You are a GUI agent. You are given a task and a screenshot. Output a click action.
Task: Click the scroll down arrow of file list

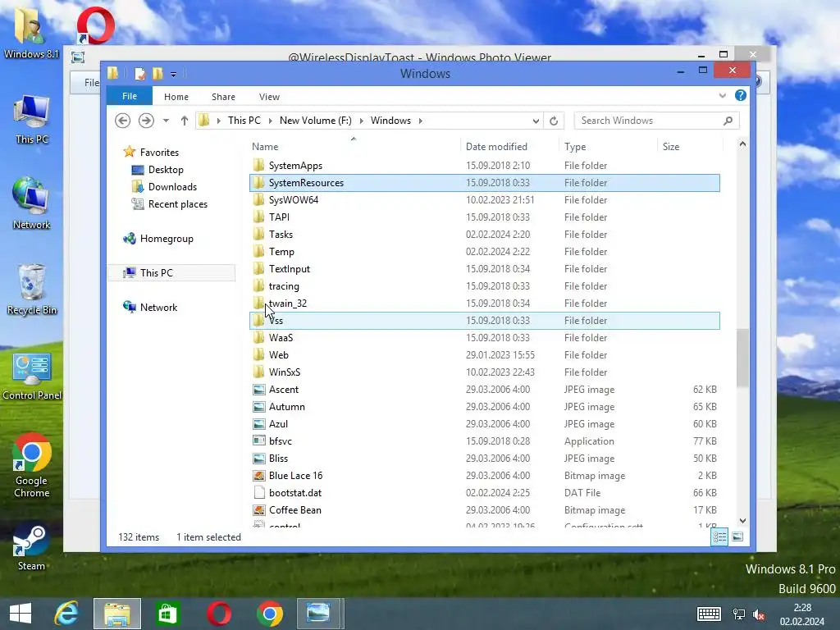742,521
